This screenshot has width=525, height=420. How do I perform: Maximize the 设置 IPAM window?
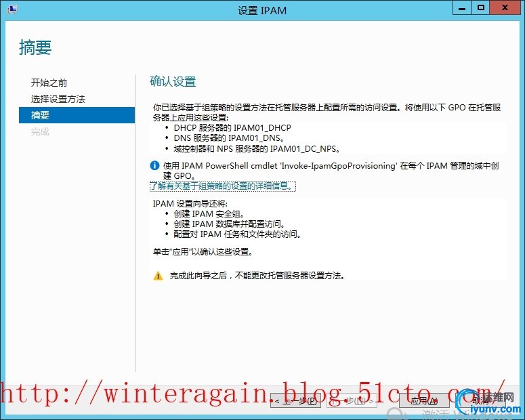481,8
